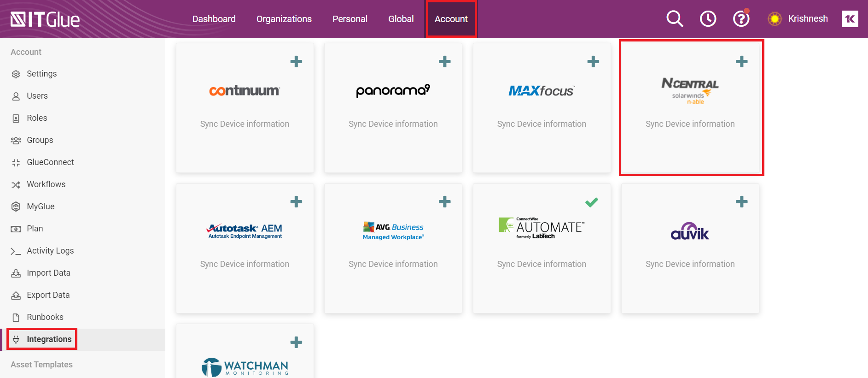This screenshot has width=868, height=378.
Task: Click Sync Device information under Auvik
Action: click(690, 264)
